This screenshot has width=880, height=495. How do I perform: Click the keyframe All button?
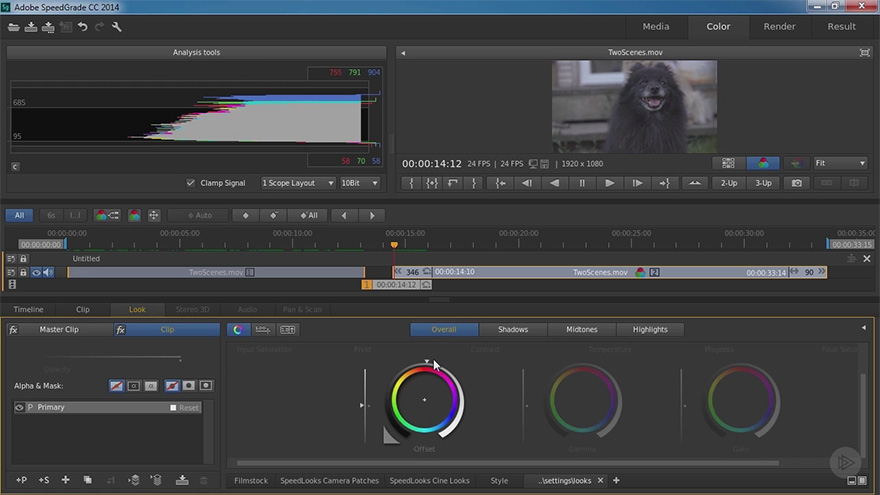[309, 216]
